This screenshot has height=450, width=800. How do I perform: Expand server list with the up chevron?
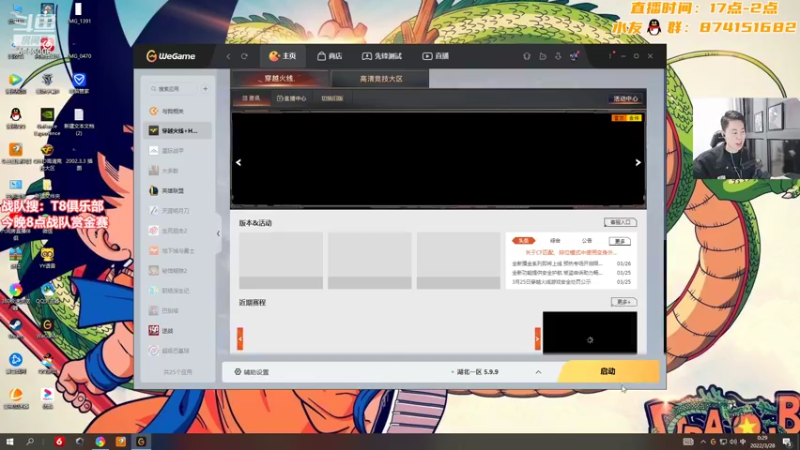pos(538,372)
